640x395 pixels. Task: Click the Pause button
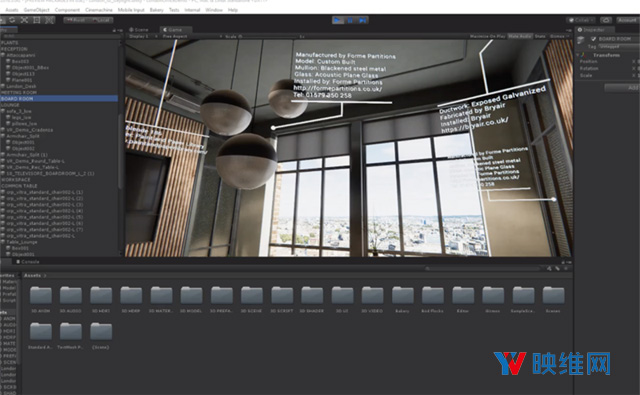pyautogui.click(x=350, y=20)
